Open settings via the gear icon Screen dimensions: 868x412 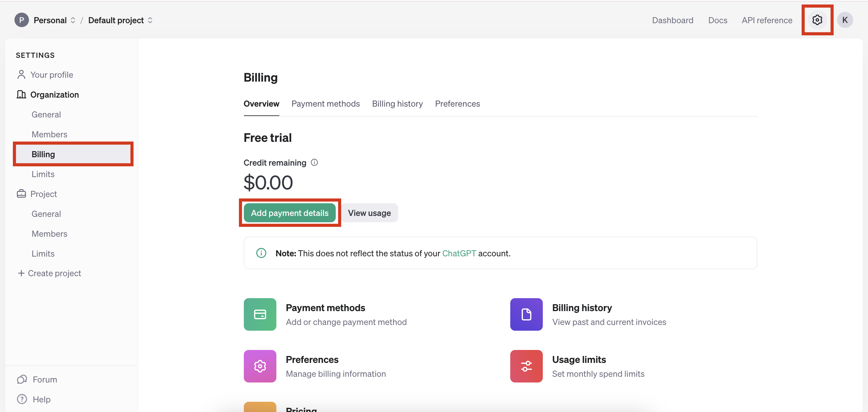click(x=817, y=20)
